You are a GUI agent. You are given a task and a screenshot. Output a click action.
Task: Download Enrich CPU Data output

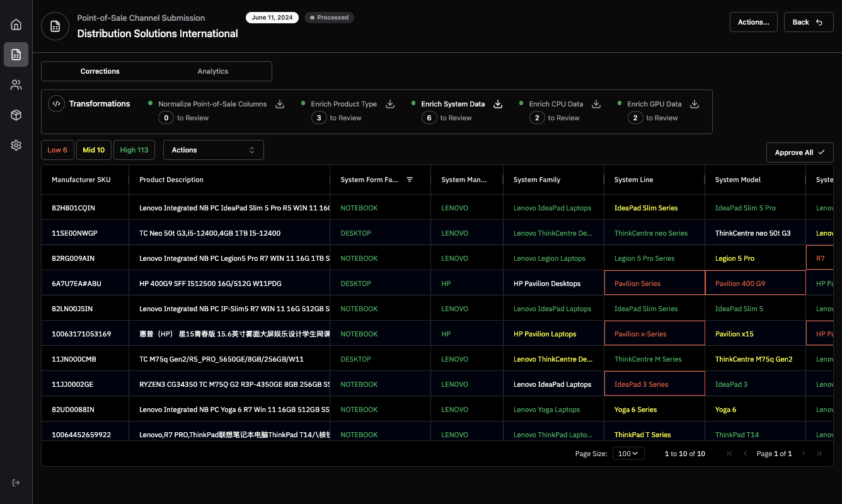click(596, 104)
